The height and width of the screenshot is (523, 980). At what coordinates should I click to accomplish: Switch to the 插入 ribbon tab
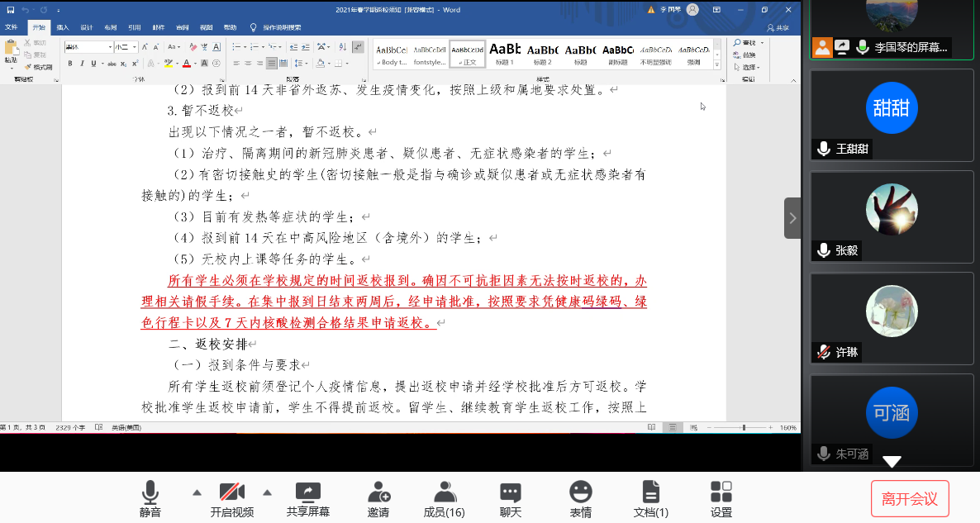coord(63,27)
